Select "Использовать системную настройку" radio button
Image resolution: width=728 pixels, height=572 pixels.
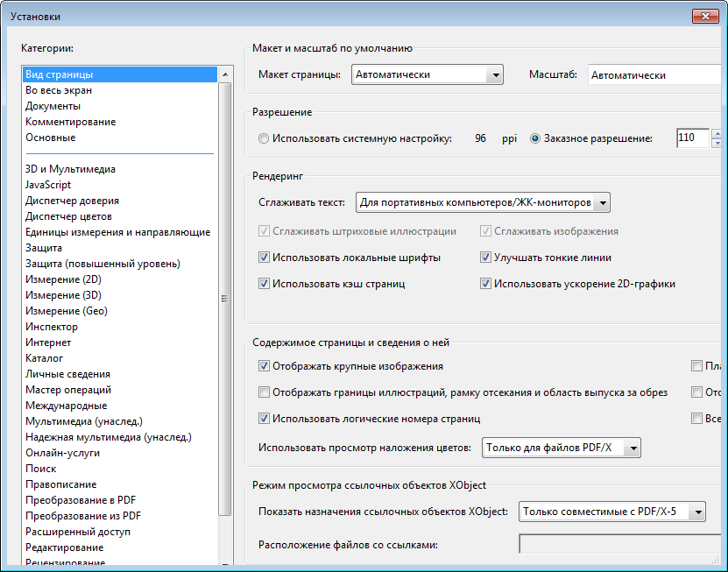(x=264, y=138)
